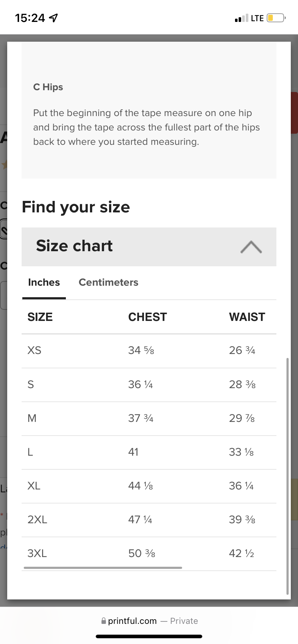Click the WAIST column header
Screen dimensions: 298x644
(x=247, y=317)
